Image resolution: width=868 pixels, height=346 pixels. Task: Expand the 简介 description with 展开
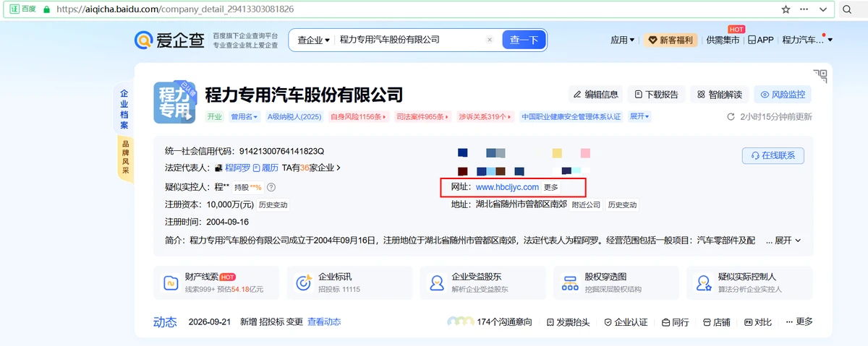(x=787, y=240)
